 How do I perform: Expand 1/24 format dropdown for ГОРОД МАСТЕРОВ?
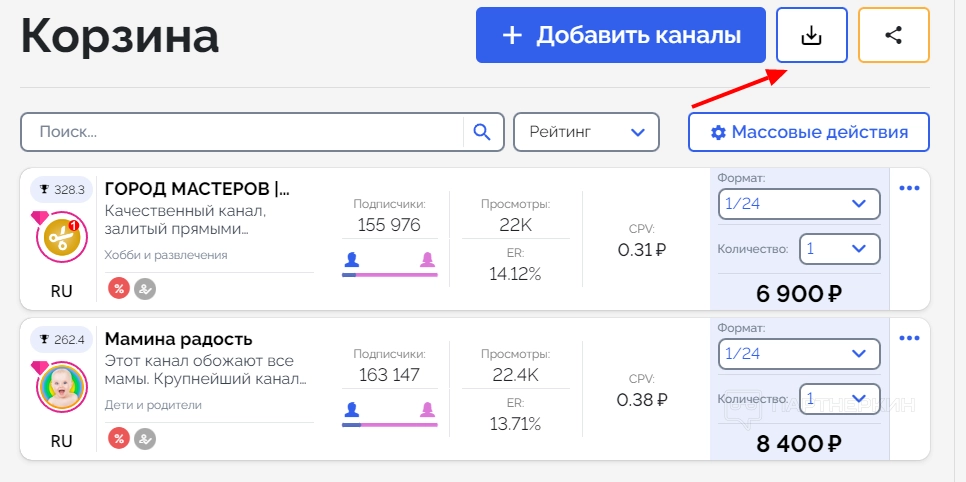pos(799,204)
